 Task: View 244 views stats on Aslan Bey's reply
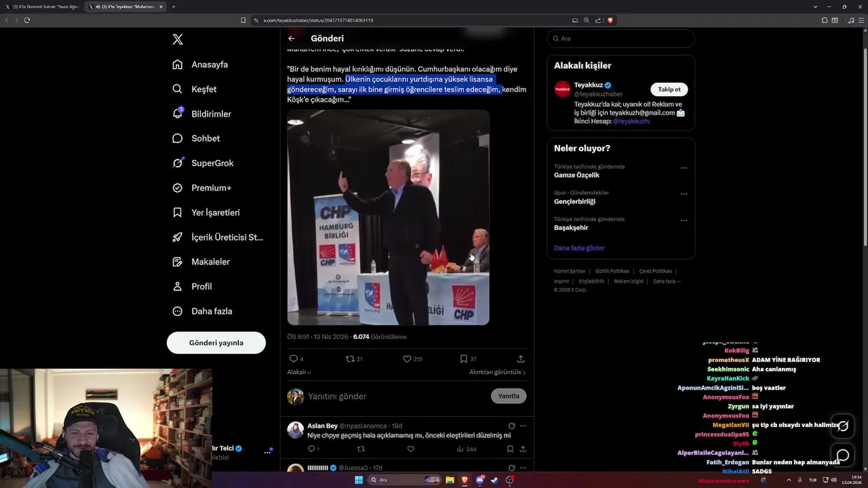tap(467, 449)
